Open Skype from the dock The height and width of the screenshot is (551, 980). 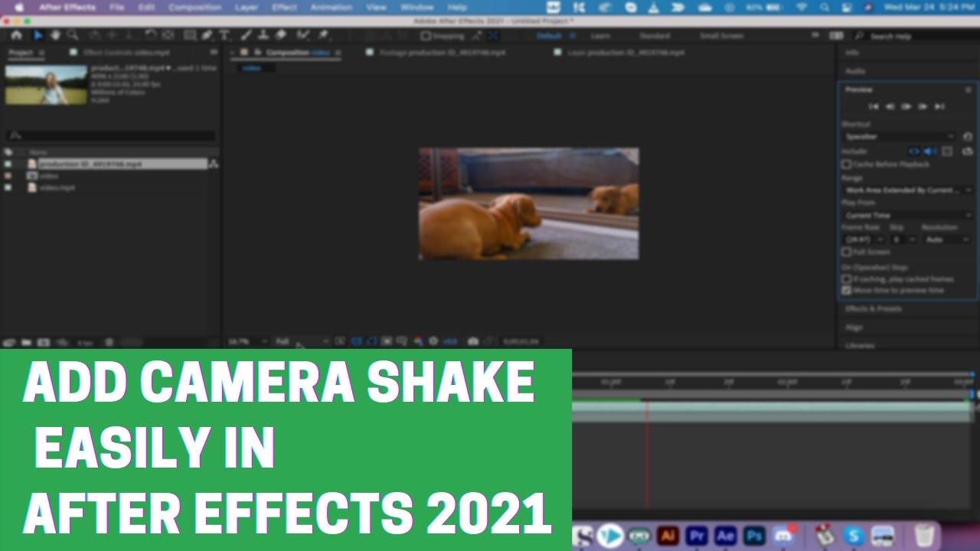click(854, 535)
